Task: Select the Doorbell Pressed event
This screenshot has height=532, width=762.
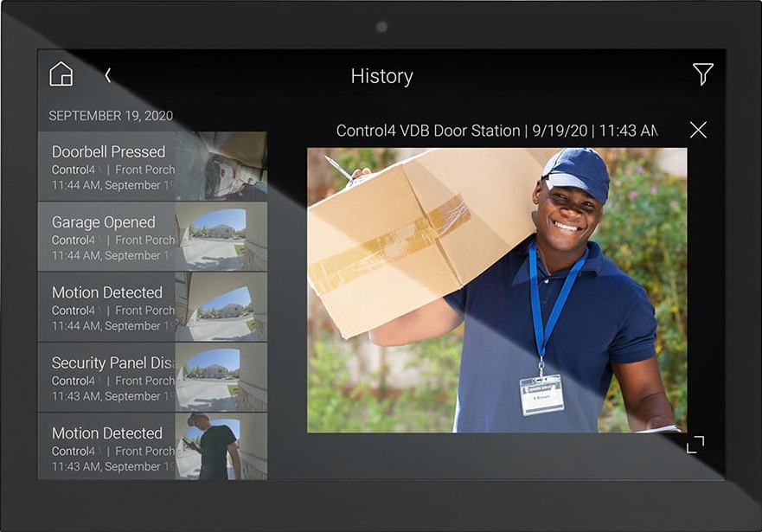Action: point(108,152)
